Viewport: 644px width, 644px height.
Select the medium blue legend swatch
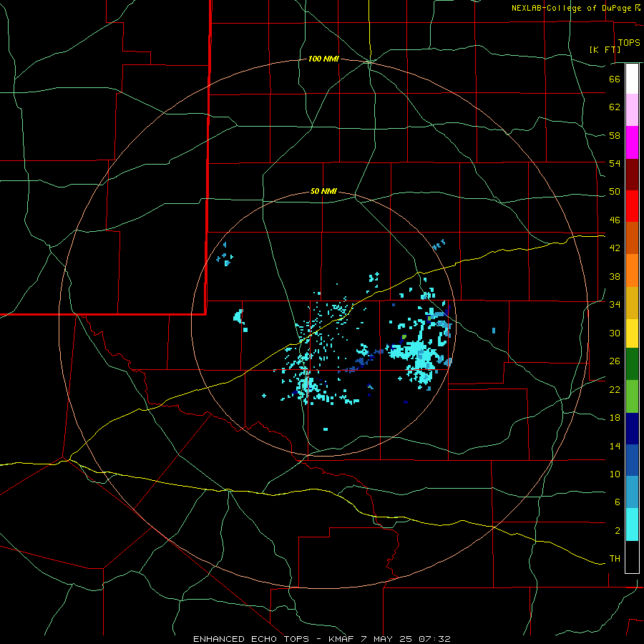click(x=632, y=460)
